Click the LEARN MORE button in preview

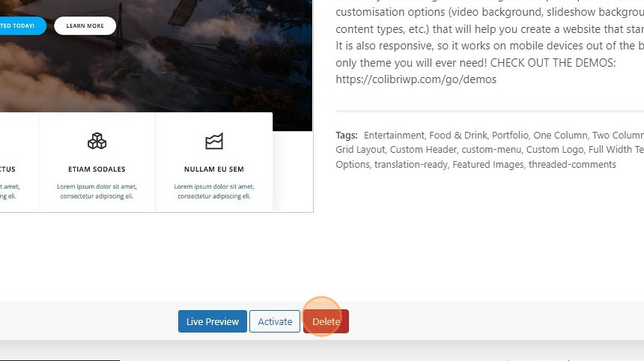(x=85, y=25)
